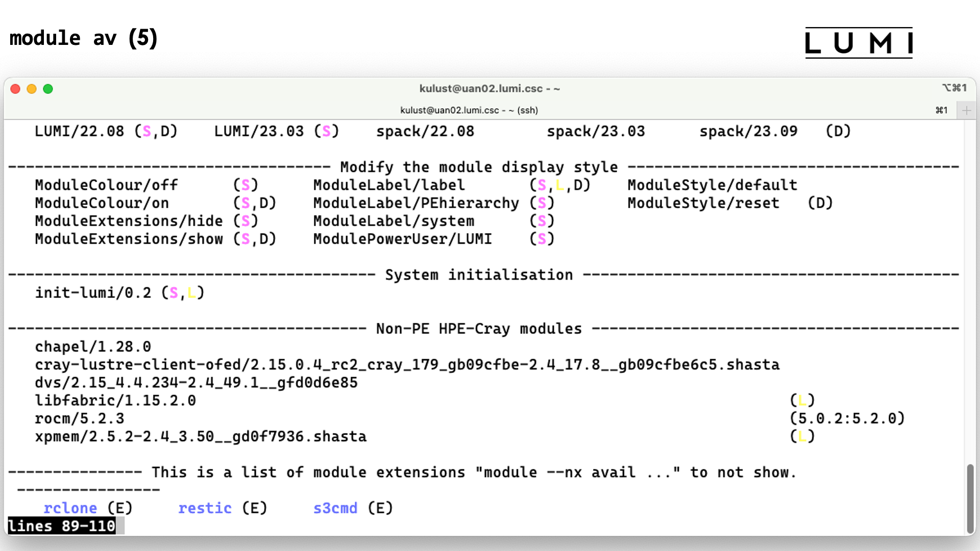Click on ModuleExtensions/hide entry
The width and height of the screenshot is (980, 551).
point(129,220)
